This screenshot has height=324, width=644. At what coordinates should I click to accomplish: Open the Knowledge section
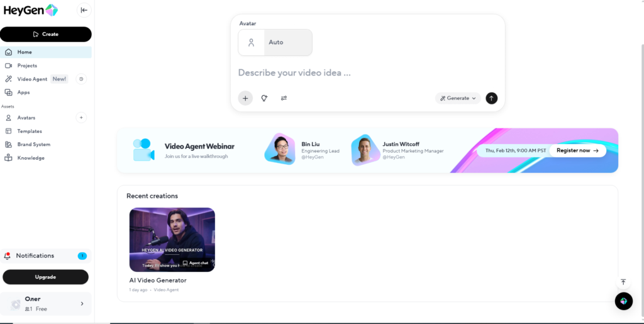tap(31, 158)
